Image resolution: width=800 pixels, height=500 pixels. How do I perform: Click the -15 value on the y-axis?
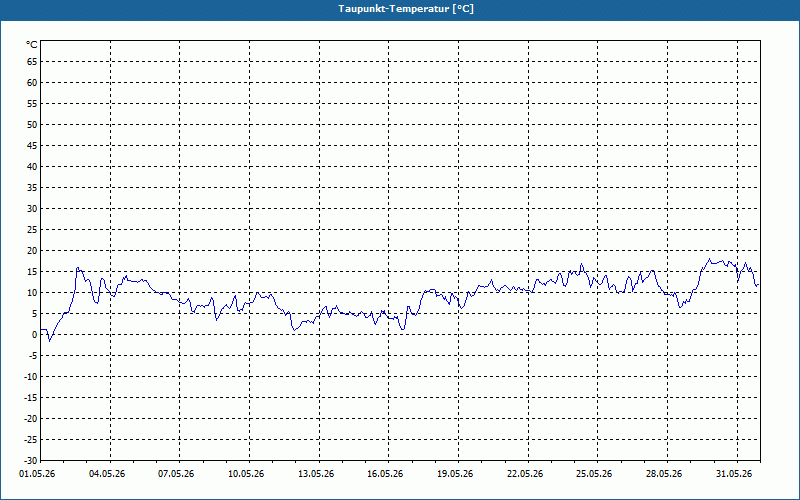tap(30, 397)
